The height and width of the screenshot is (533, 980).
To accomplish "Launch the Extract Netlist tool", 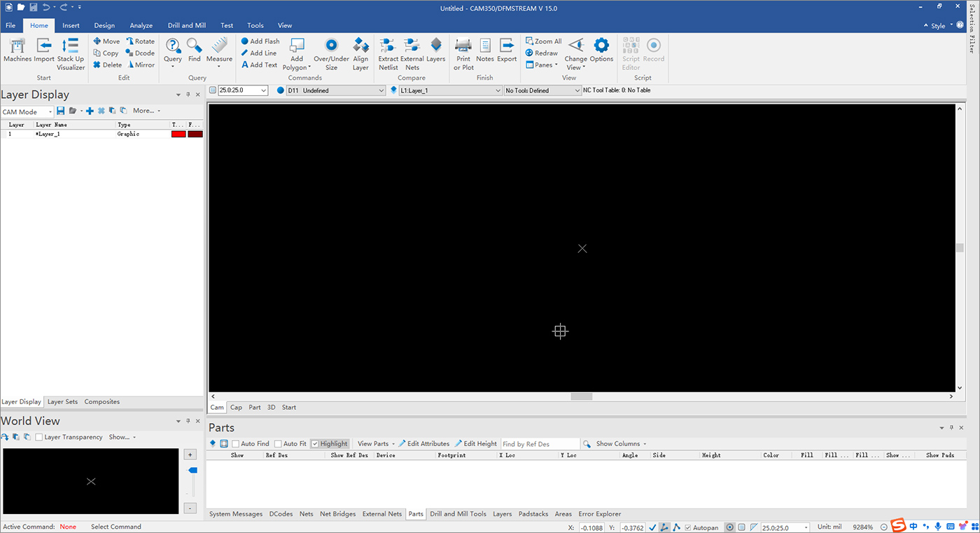I will [388, 53].
